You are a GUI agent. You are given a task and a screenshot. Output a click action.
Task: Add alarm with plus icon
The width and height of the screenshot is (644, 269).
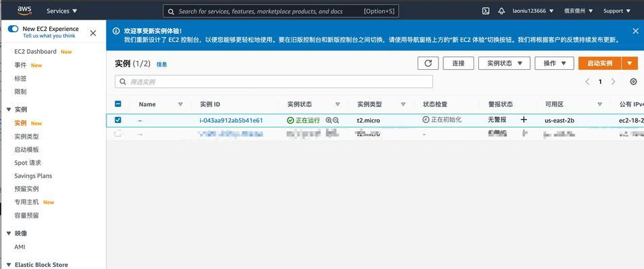point(523,120)
